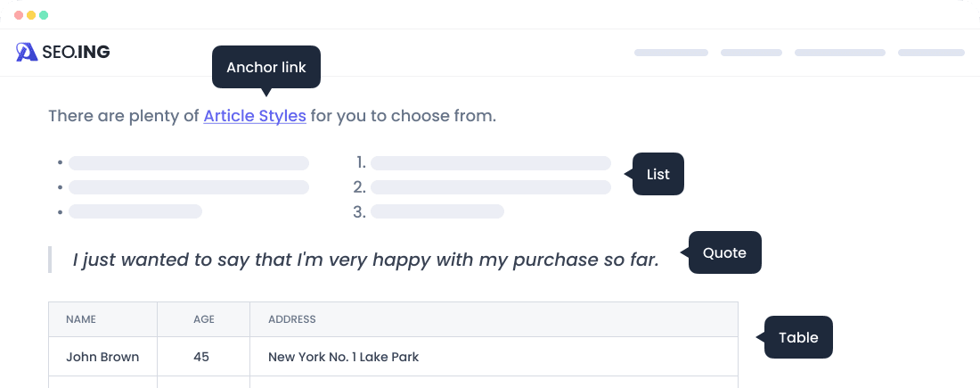This screenshot has width=980, height=388.
Task: Click the last navigation menu placeholder
Action: coord(931,53)
